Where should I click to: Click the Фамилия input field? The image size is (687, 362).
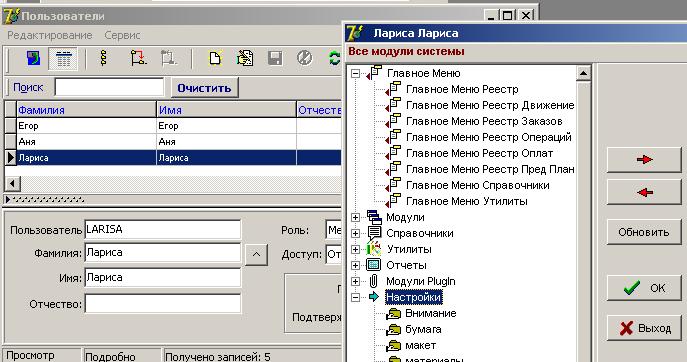tap(163, 253)
